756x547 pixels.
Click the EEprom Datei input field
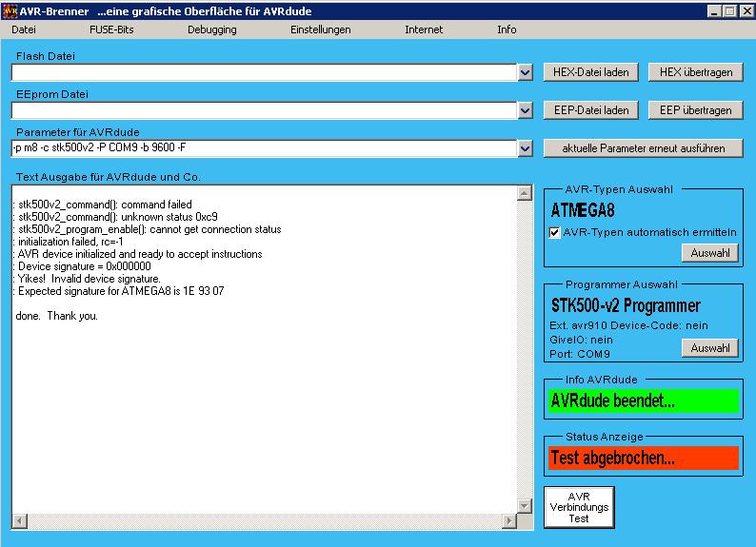[x=264, y=110]
